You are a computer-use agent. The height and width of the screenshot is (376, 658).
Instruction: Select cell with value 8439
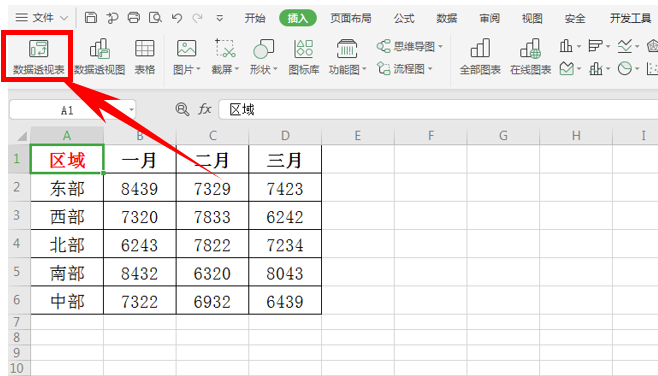[140, 188]
